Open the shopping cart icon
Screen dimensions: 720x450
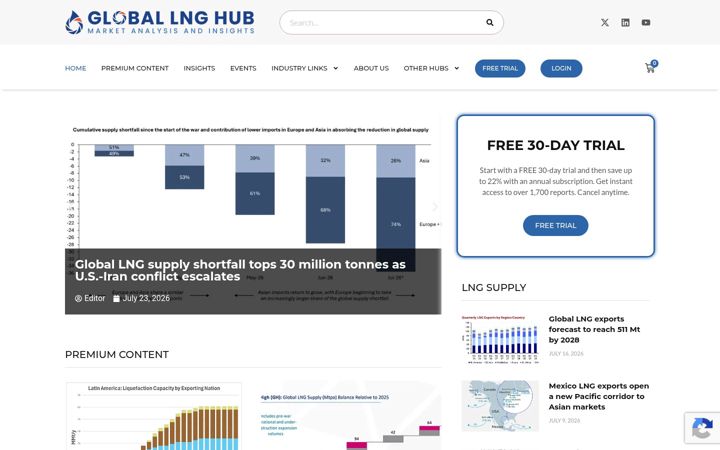tap(651, 67)
